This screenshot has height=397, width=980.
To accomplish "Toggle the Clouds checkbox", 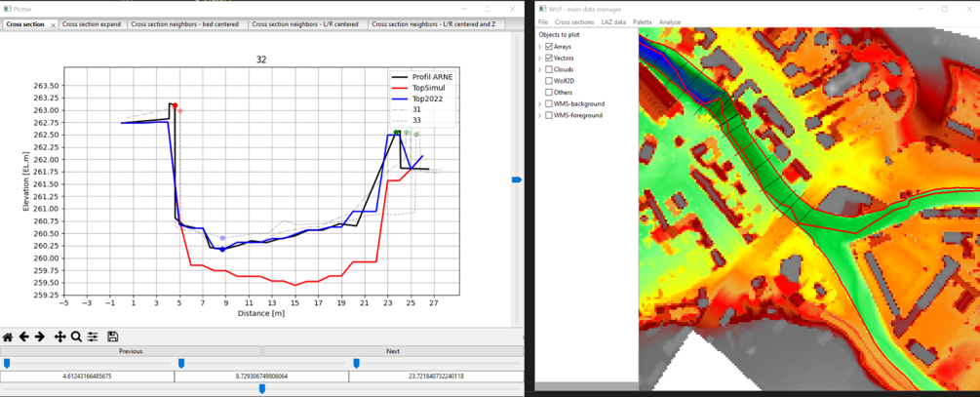I will pos(549,69).
